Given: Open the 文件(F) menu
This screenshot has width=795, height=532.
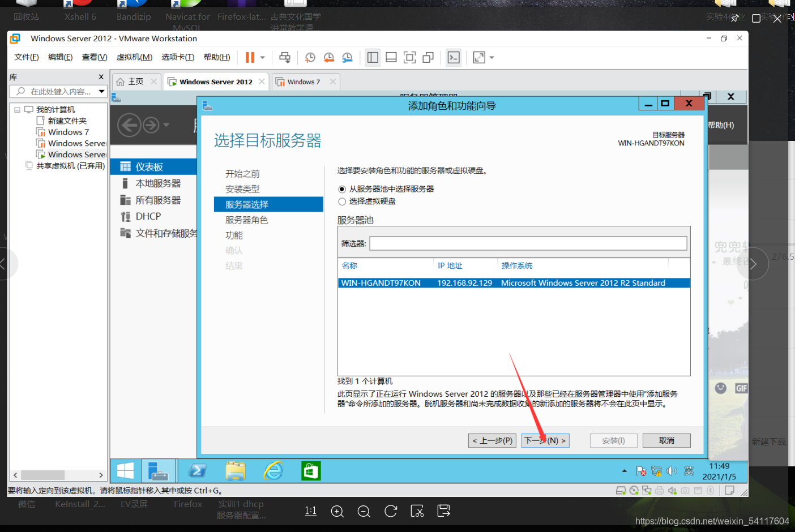Looking at the screenshot, I should (x=27, y=57).
